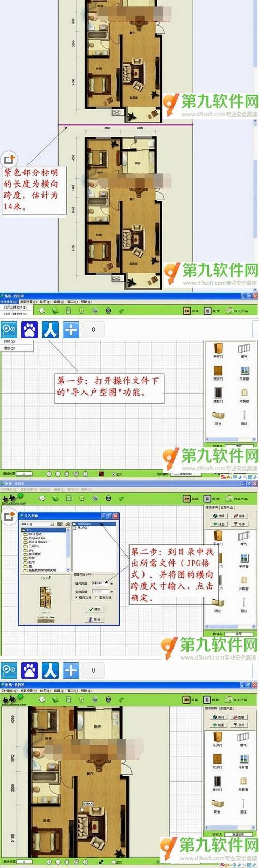Click zoom-in icon below the empty grid canvas

49,474
